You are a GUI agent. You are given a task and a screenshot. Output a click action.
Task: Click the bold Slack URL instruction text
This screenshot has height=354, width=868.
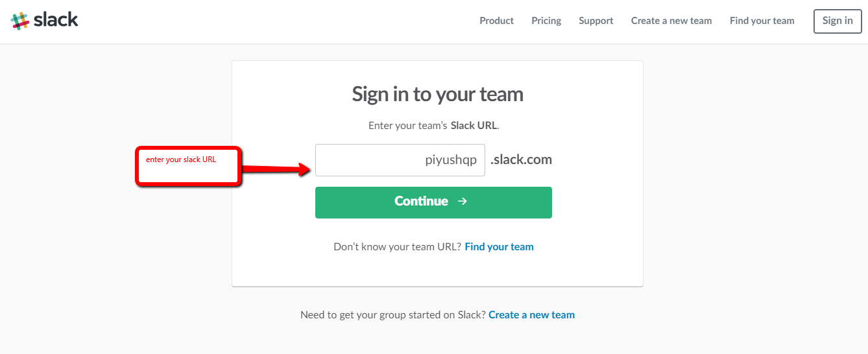(474, 126)
